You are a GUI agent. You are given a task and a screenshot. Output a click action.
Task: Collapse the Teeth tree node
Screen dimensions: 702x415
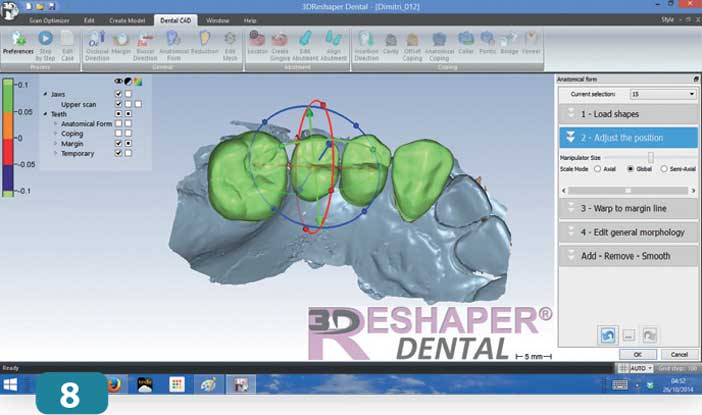(x=45, y=114)
